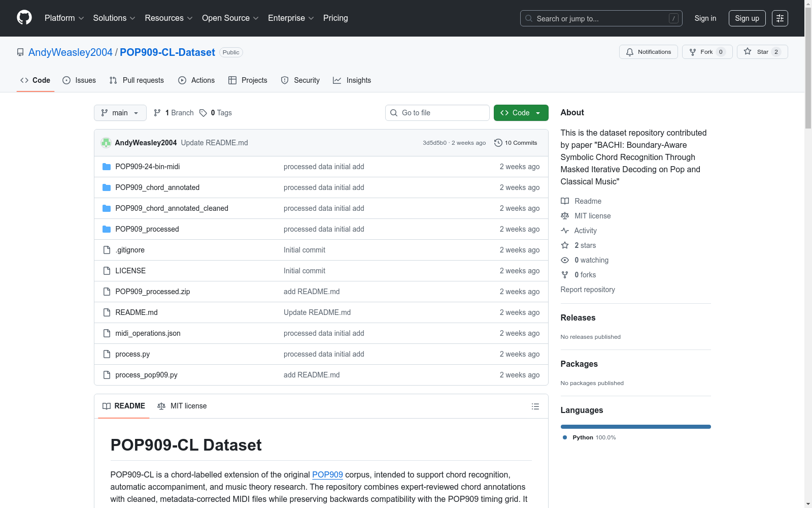Click the Sign in link
812x508 pixels.
point(705,18)
